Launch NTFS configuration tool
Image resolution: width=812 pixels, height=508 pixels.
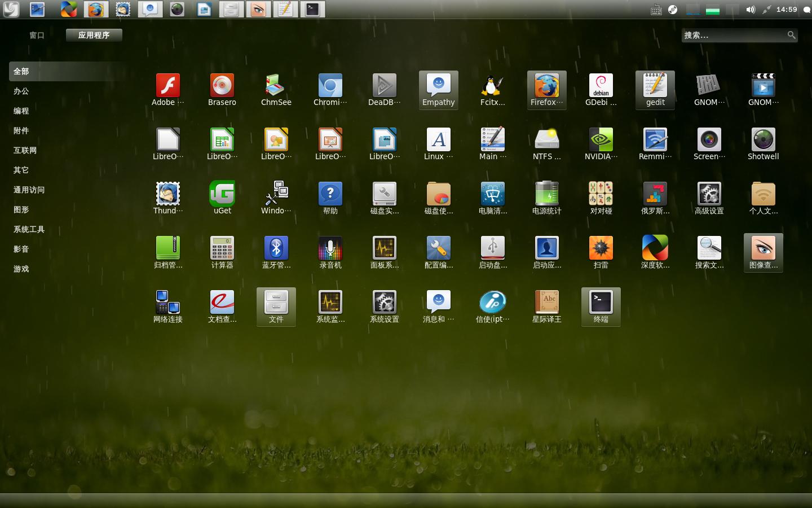547,144
